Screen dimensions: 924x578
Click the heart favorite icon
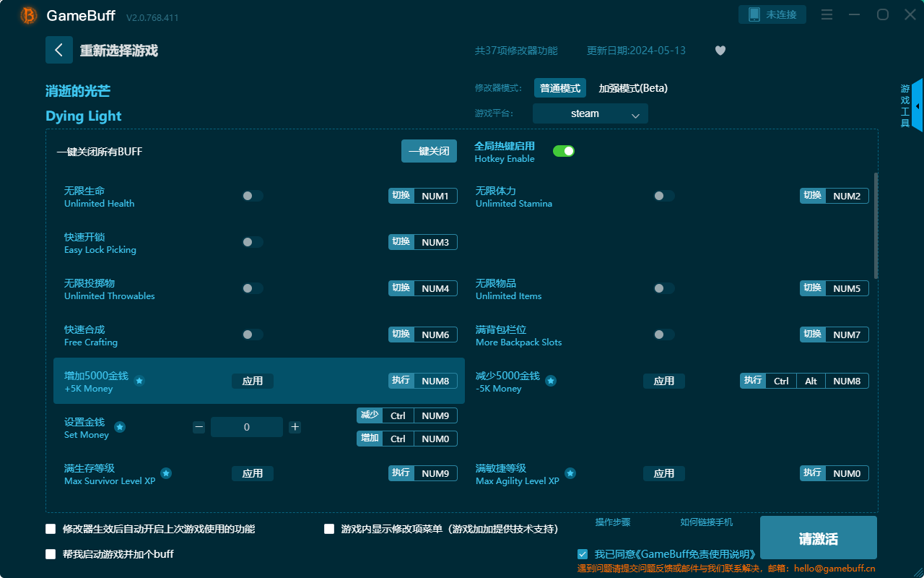pos(720,51)
